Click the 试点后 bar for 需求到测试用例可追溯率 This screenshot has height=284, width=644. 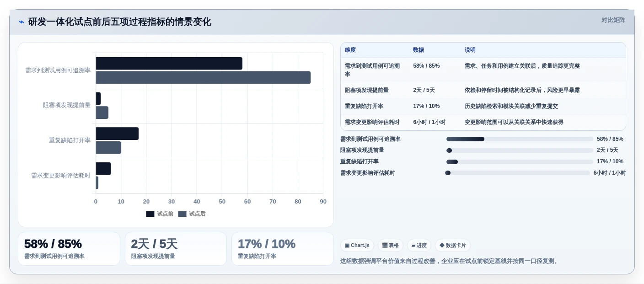(203, 78)
